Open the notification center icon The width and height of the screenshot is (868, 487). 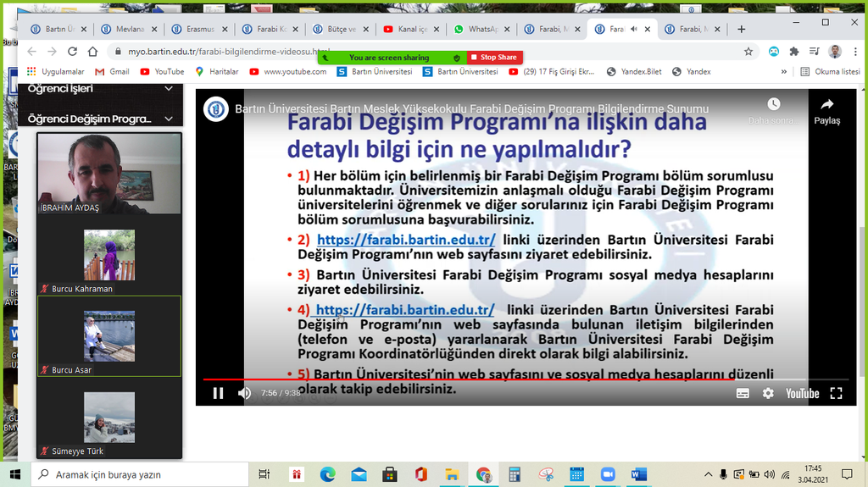(x=847, y=474)
